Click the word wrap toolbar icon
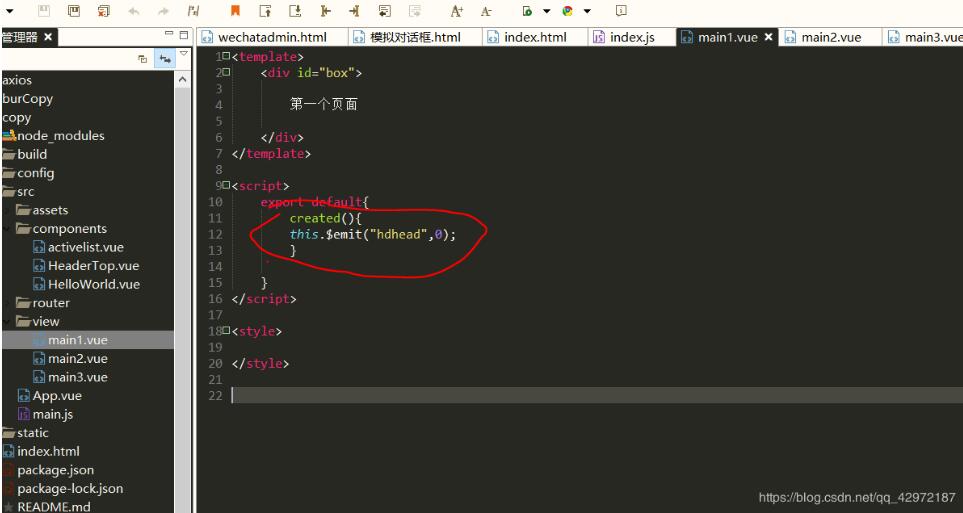This screenshot has height=513, width=963. pyautogui.click(x=384, y=10)
